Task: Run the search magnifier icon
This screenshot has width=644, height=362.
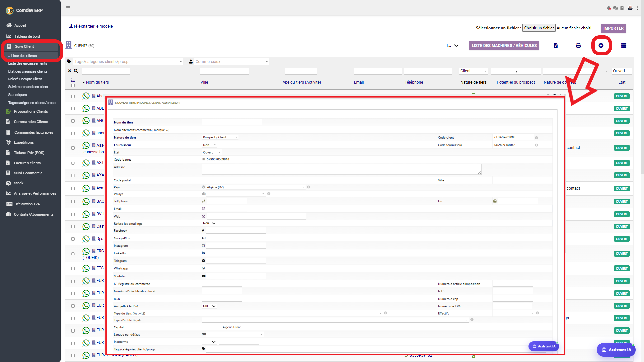Action: (x=76, y=71)
